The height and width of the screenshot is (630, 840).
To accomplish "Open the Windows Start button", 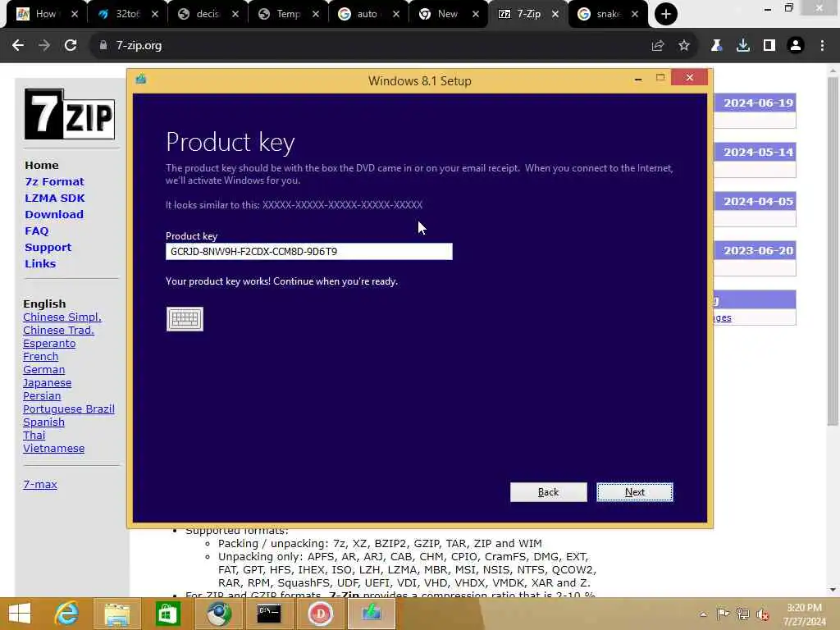I will [x=20, y=614].
